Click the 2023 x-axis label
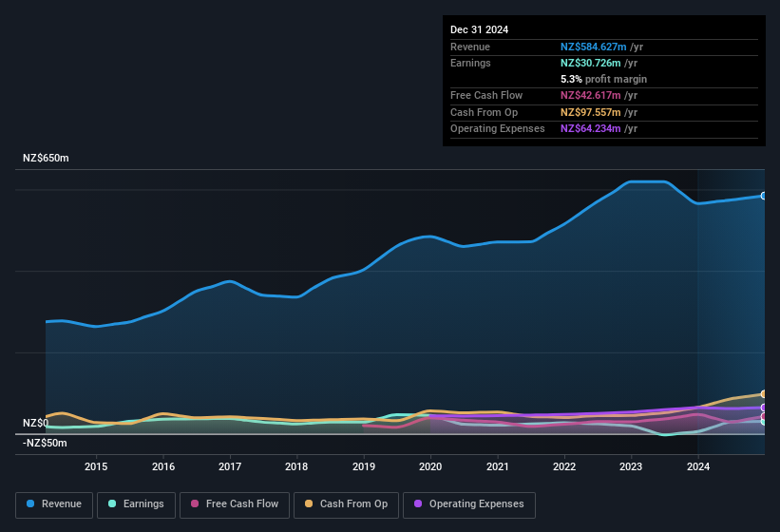Image resolution: width=780 pixels, height=532 pixels. point(631,466)
